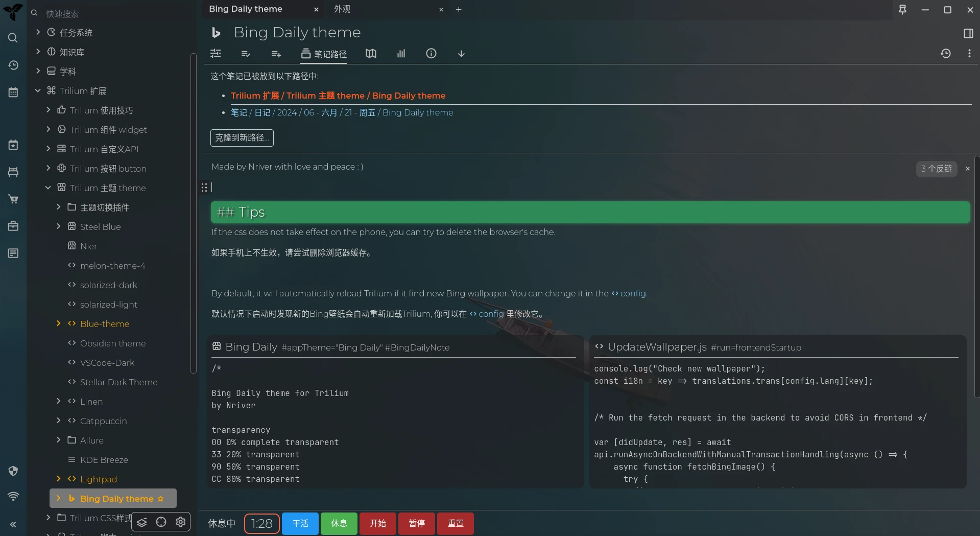The image size is (980, 536).
Task: Open protected session shield icon
Action: [13, 471]
